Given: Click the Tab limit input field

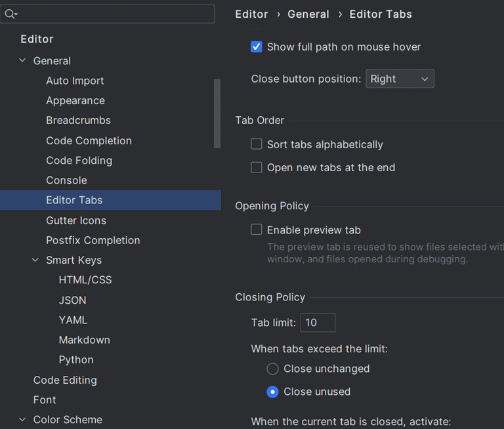Looking at the screenshot, I should 318,322.
